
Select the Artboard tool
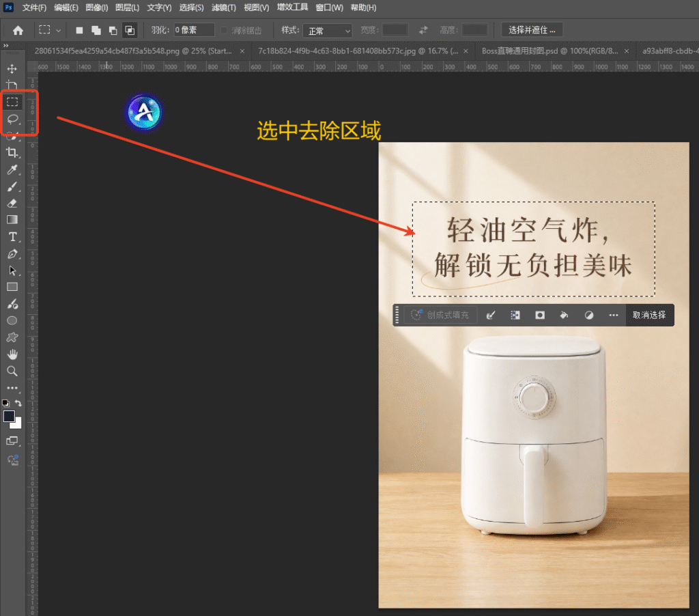(12, 85)
